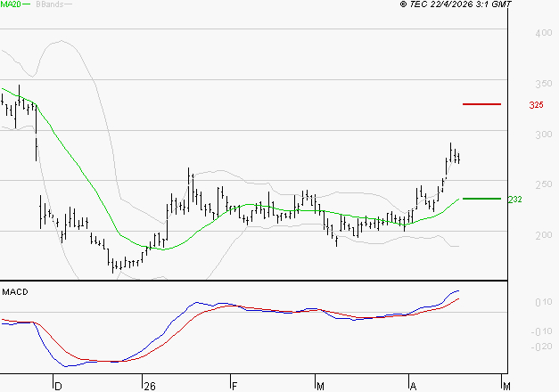Screen dimensions: 559x392
Task: Click the 400 price axis label
Action: coord(544,33)
